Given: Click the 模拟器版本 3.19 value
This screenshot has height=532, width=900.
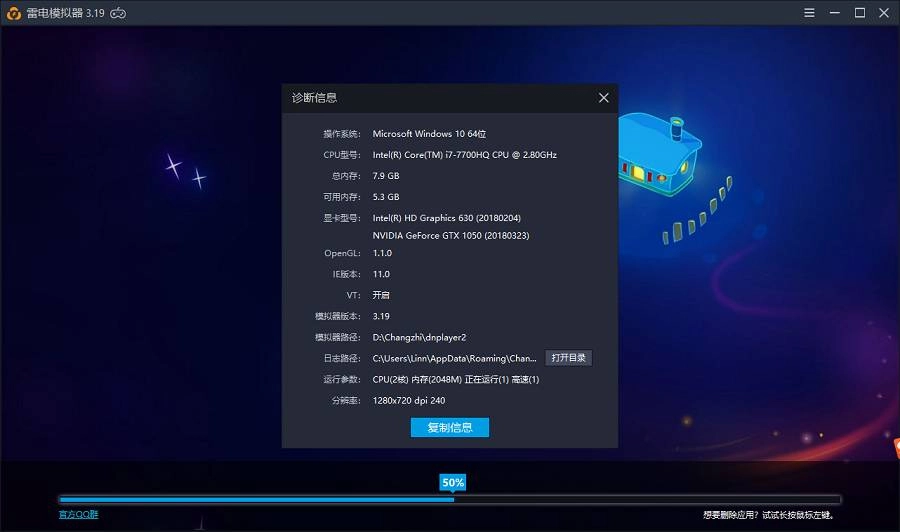Looking at the screenshot, I should tap(381, 316).
